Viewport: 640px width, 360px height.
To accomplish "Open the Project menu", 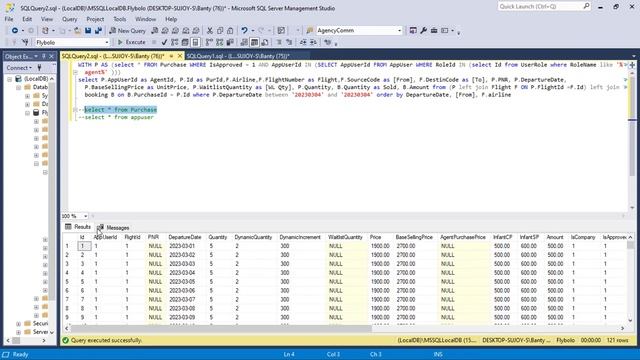I will pyautogui.click(x=95, y=19).
